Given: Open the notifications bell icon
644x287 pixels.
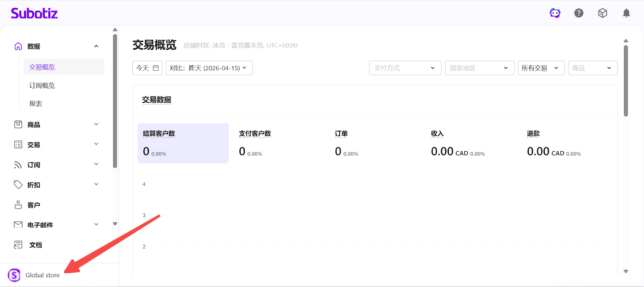Looking at the screenshot, I should (x=626, y=13).
